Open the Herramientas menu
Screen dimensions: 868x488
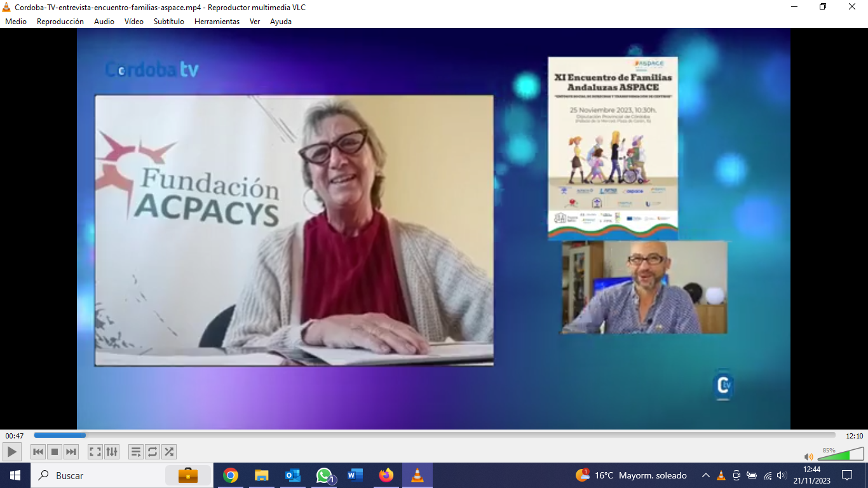point(217,22)
